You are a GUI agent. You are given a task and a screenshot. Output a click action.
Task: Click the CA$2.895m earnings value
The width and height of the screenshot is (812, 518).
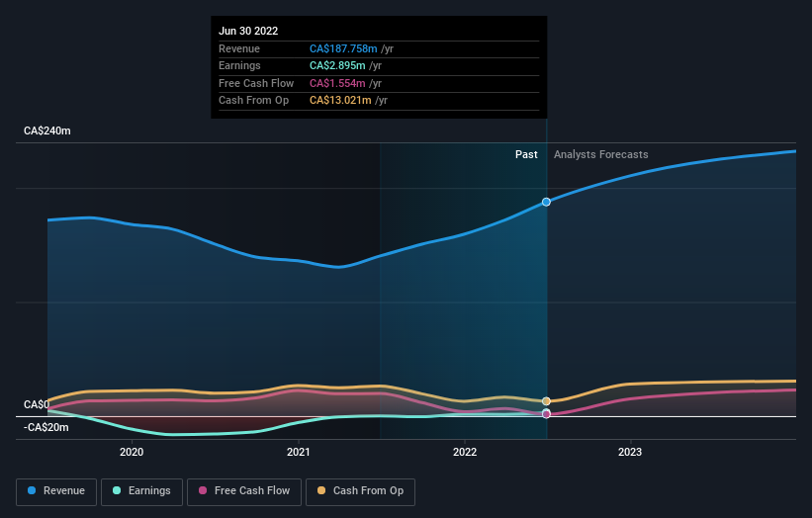[337, 65]
